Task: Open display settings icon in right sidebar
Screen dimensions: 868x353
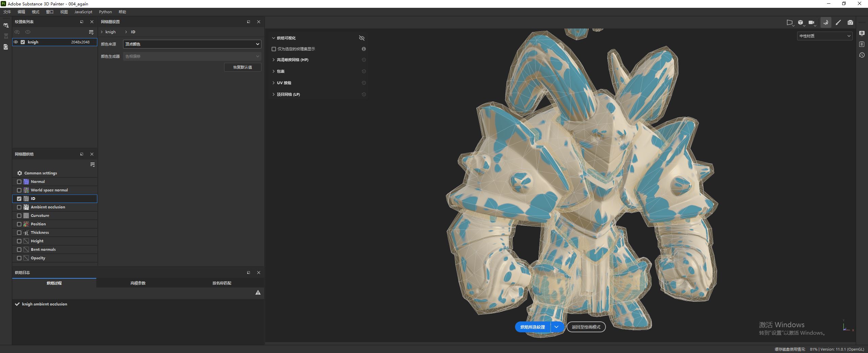Action: click(862, 33)
